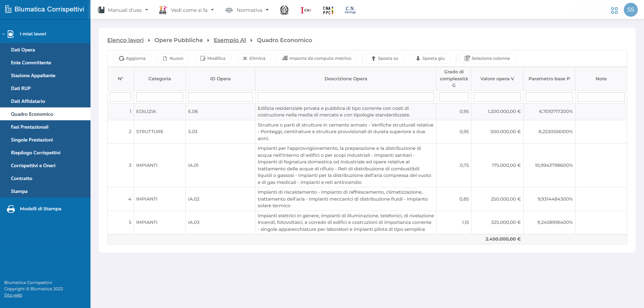The image size is (644, 308).
Task: Select the STRUTTURE row cell
Action: click(159, 132)
